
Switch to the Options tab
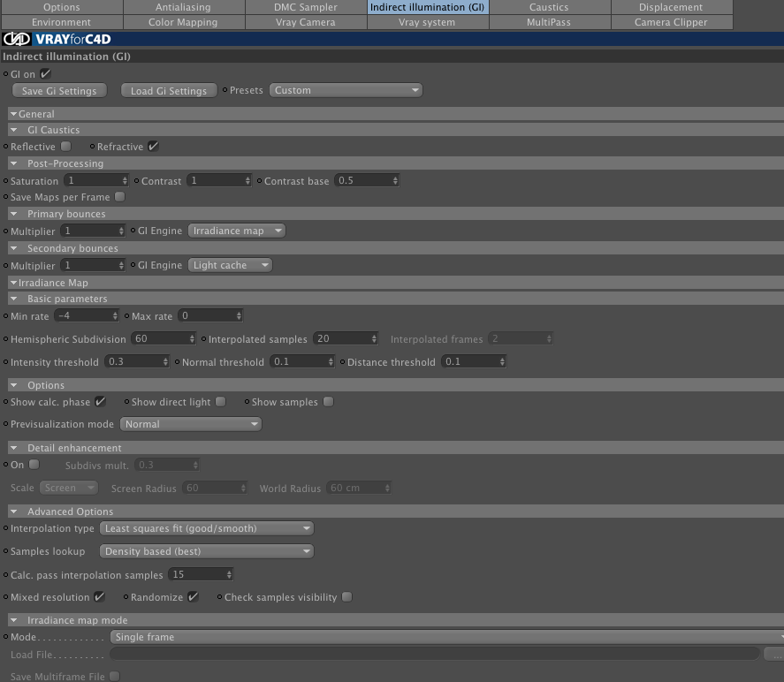tap(62, 7)
